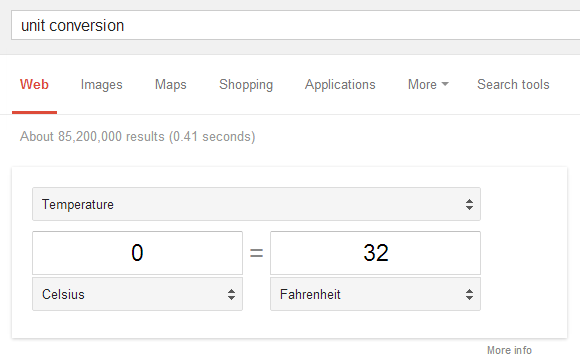The height and width of the screenshot is (360, 580).
Task: Click the Fahrenheit value field showing 32
Action: (375, 253)
